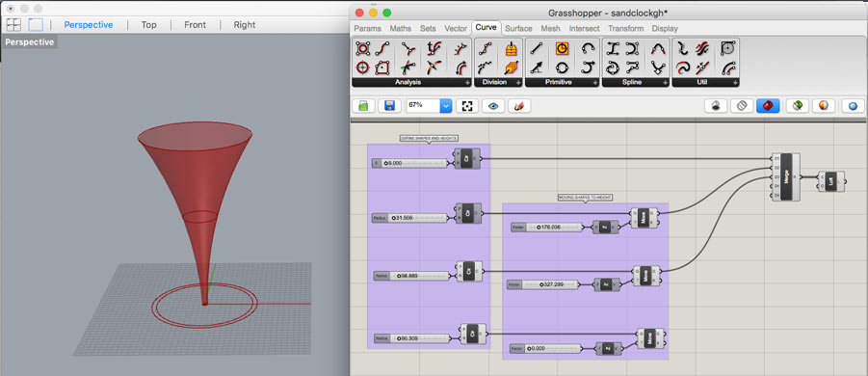Save the definition with the floppy disk icon

389,106
